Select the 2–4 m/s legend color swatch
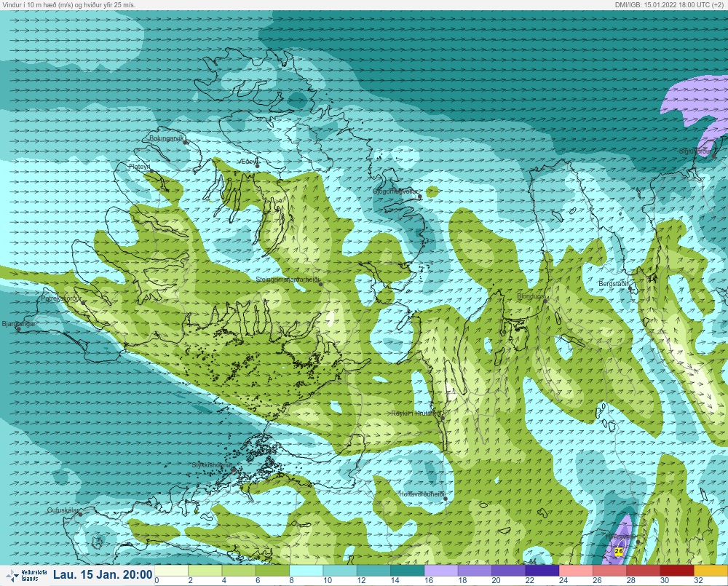The image size is (728, 586). tap(205, 570)
